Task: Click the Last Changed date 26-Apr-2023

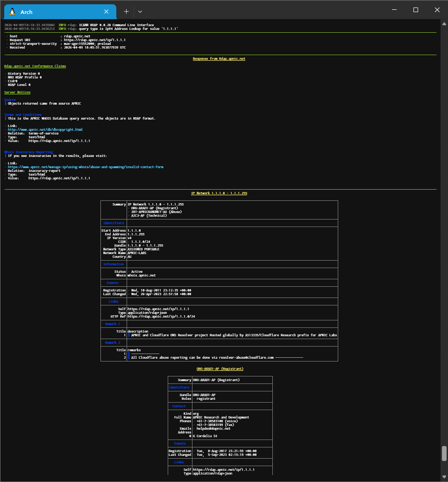Action: [x=161, y=294]
